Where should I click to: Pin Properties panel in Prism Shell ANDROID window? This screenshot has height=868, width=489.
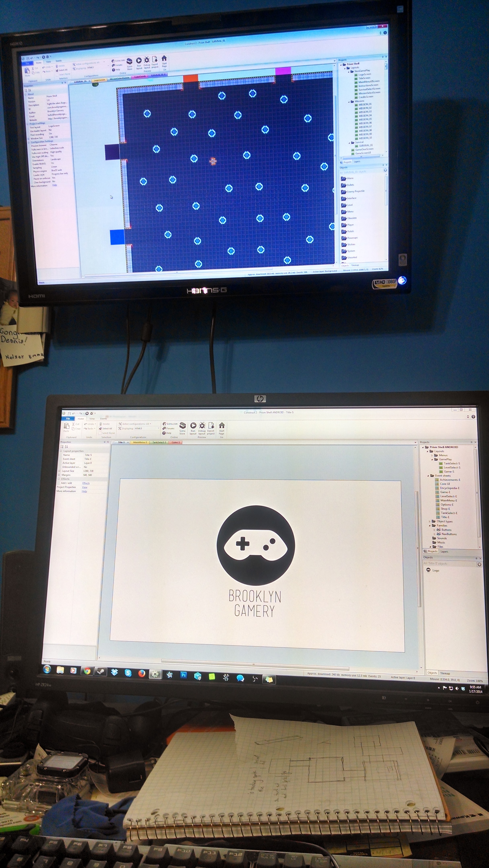click(x=105, y=442)
